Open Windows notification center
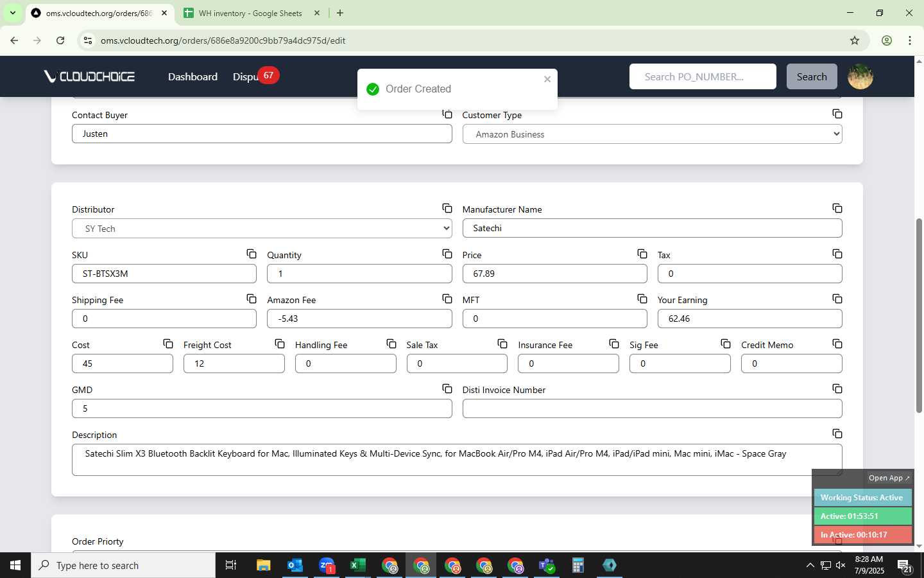924x578 pixels. tap(905, 566)
